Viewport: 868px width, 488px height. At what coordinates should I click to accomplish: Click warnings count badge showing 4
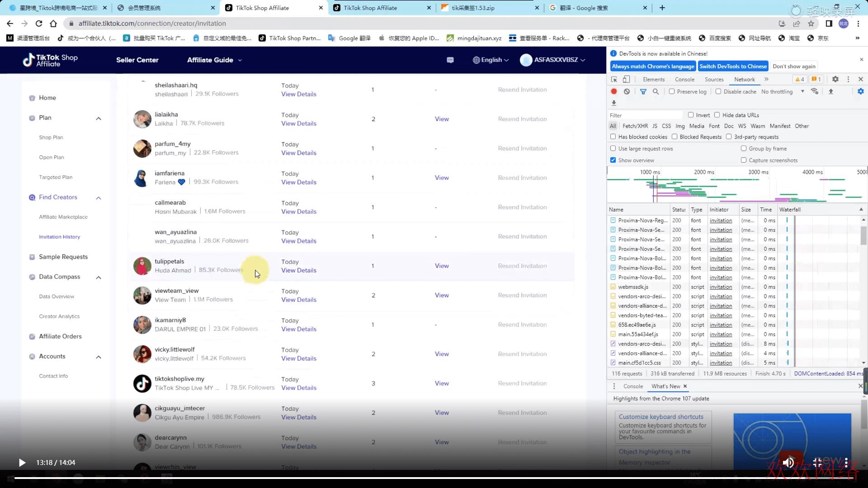pos(799,79)
